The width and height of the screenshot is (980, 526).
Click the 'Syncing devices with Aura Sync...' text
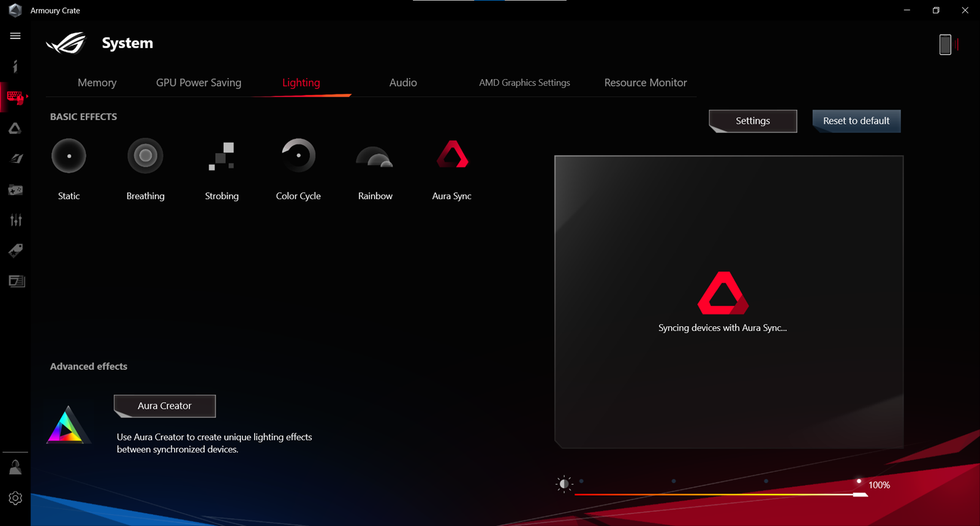click(723, 328)
